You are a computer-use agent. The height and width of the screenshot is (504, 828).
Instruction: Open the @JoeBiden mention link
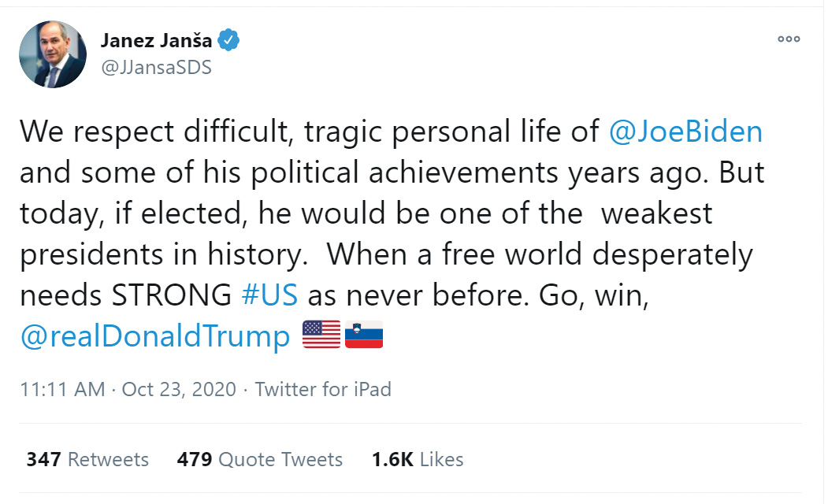click(x=686, y=131)
